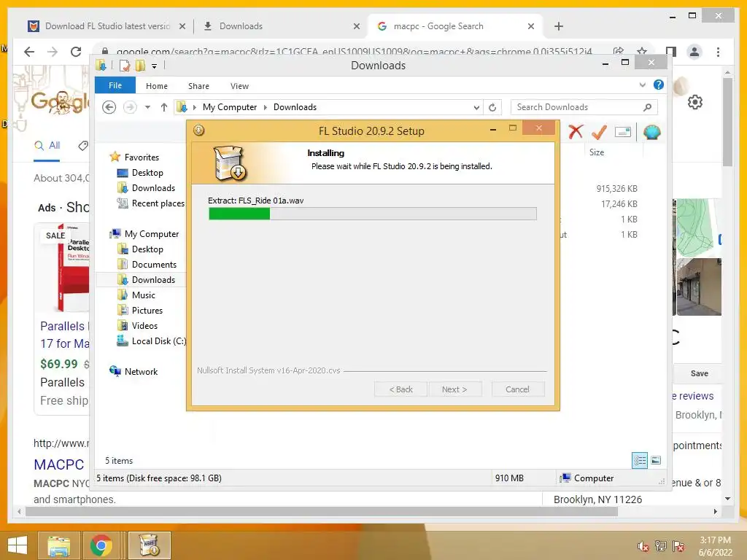
Task: Go back using Explorer's back arrow
Action: click(x=109, y=107)
